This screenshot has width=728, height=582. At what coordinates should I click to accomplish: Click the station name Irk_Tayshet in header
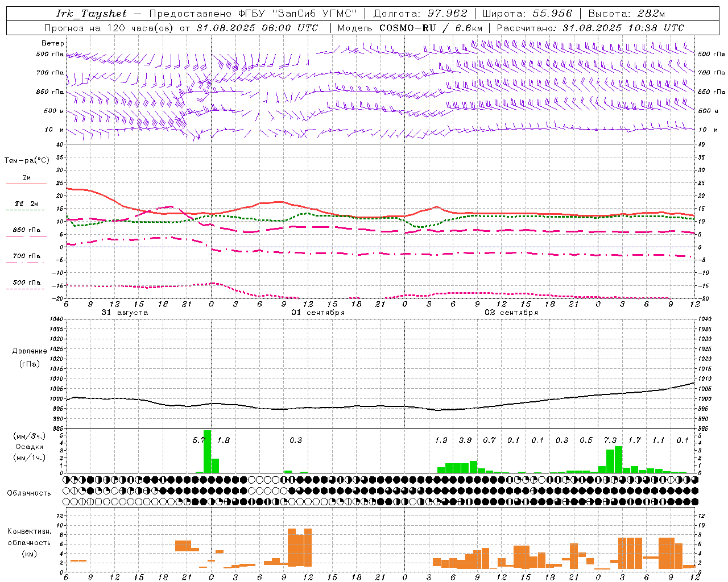pos(92,14)
